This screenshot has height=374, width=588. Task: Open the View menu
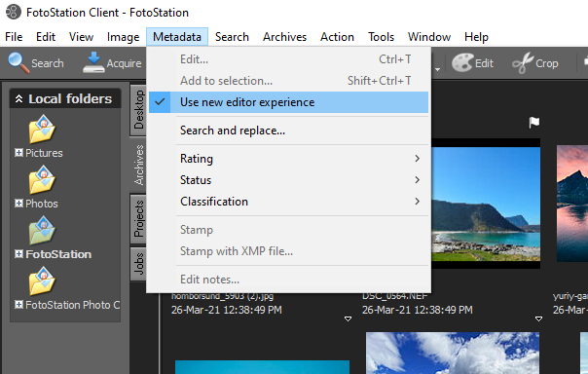tap(81, 37)
